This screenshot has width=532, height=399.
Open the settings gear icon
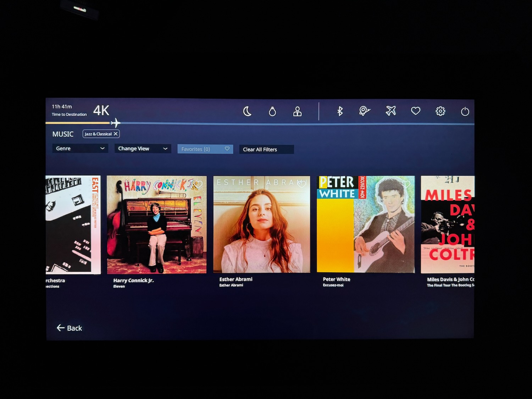440,111
